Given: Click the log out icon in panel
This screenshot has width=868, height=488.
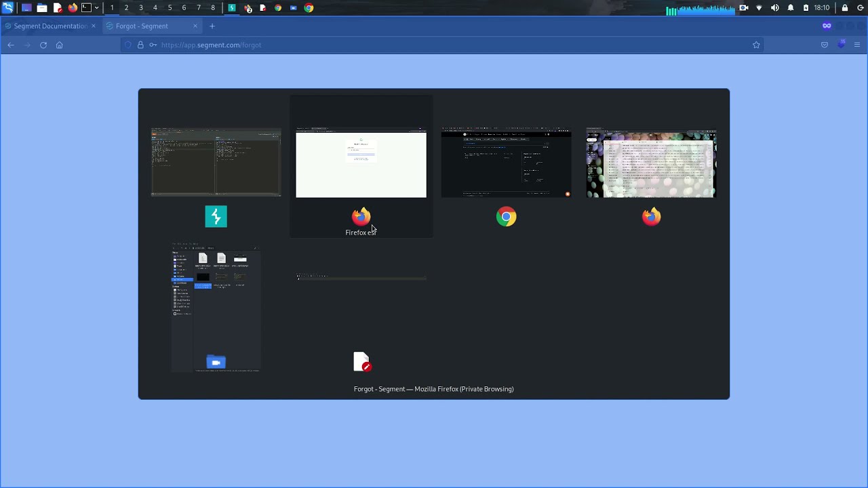Looking at the screenshot, I should coord(859,8).
